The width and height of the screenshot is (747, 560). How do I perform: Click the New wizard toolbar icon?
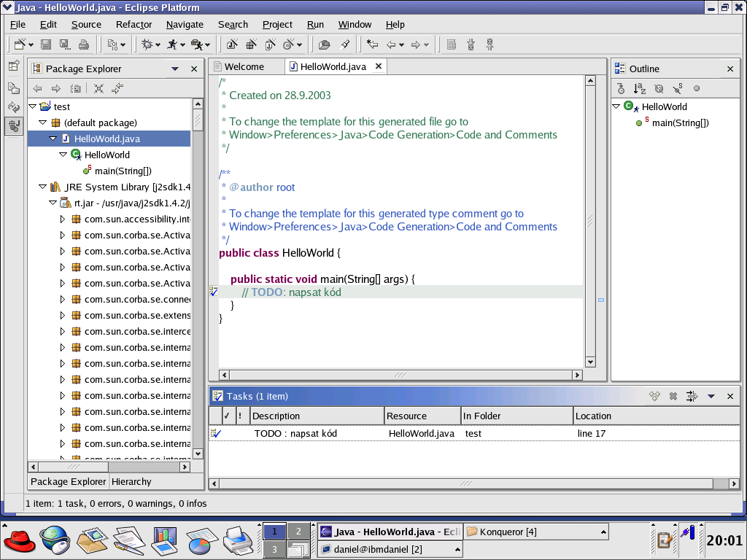point(20,44)
